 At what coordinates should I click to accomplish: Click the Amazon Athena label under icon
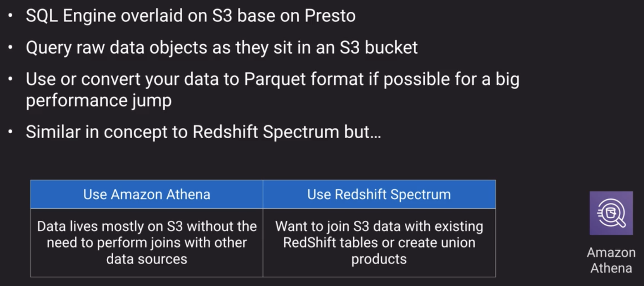(x=611, y=260)
